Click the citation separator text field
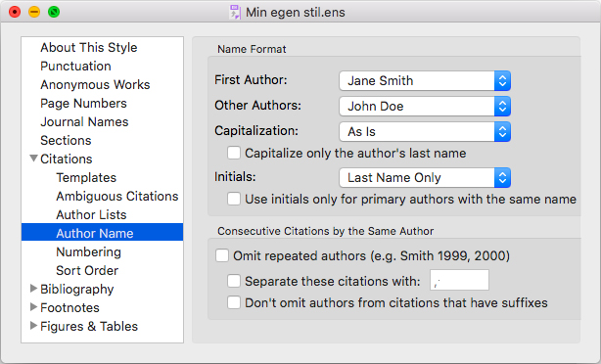The width and height of the screenshot is (601, 364). [459, 280]
